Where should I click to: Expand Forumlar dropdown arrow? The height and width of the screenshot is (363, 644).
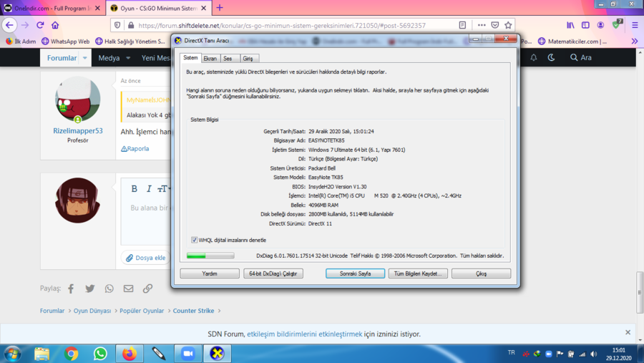click(85, 58)
